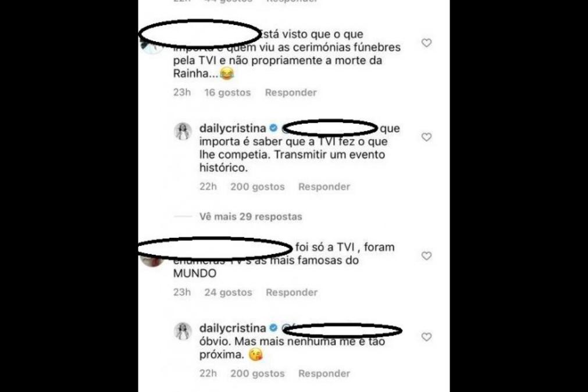
Task: View the 16 gostos likes list
Action: (227, 92)
